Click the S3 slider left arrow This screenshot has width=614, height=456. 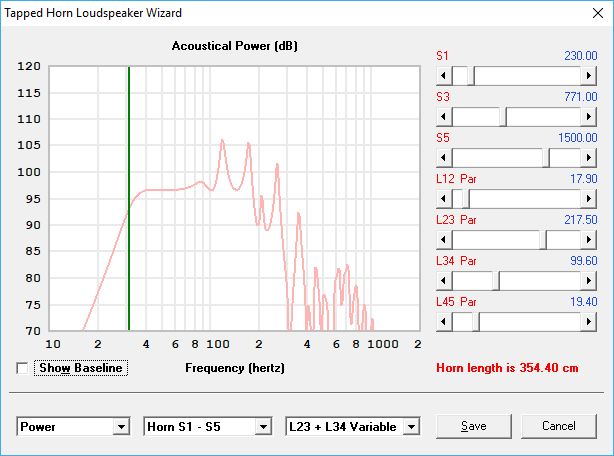click(444, 117)
